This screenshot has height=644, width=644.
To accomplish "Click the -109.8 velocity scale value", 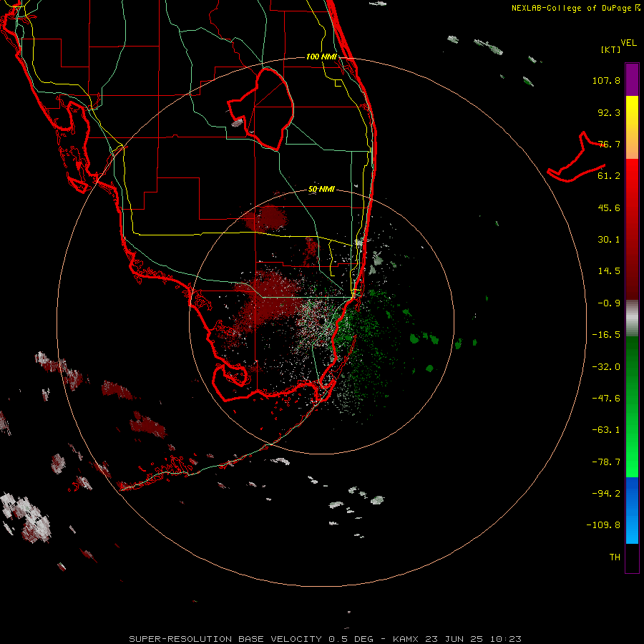I will (604, 525).
